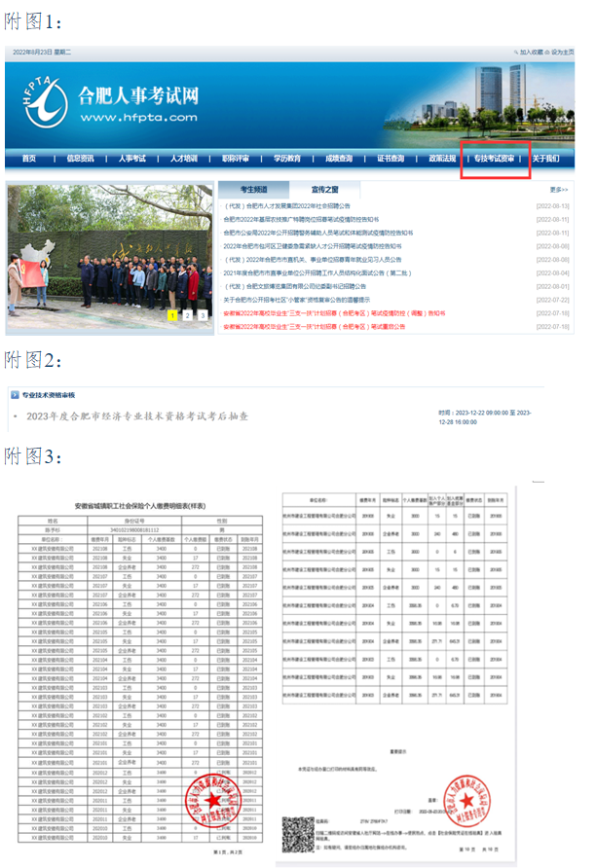Open 2023年度合肥市经济专业技术资格考试考后抽查 link
The image size is (596, 868).
tap(137, 416)
